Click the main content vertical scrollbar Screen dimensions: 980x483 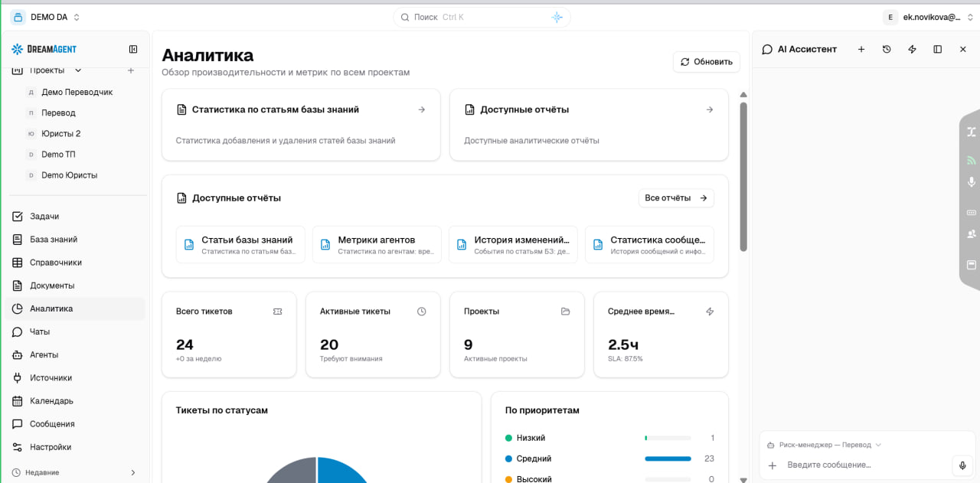(x=743, y=176)
